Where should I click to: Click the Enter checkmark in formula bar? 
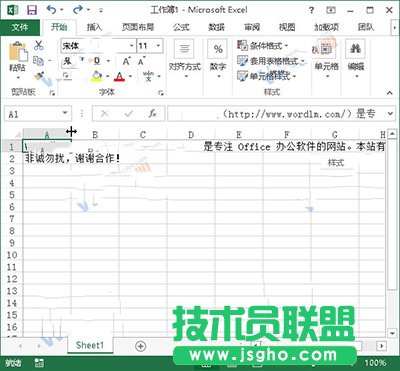pos(128,114)
